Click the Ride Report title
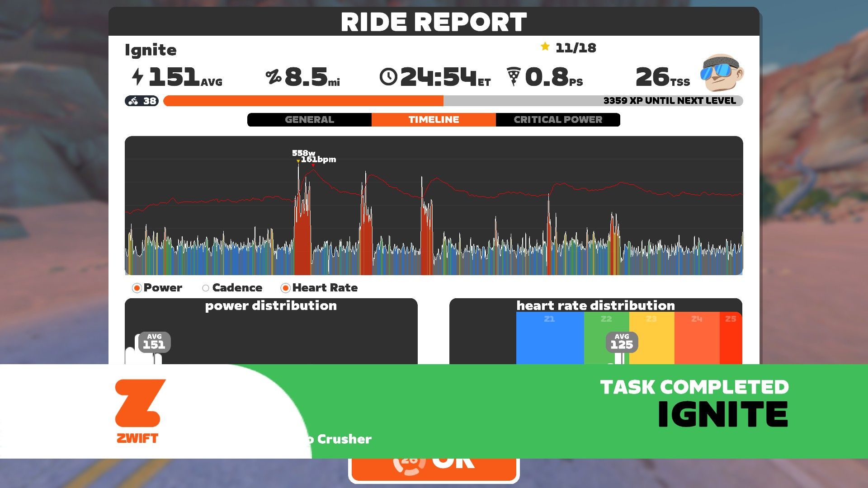This screenshot has height=488, width=868. 434,22
